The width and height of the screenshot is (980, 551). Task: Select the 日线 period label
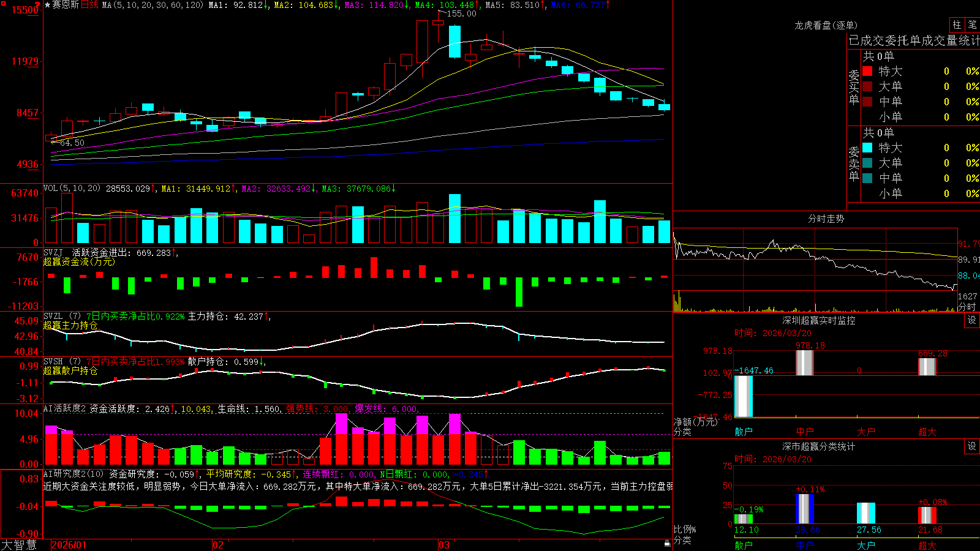tap(89, 5)
